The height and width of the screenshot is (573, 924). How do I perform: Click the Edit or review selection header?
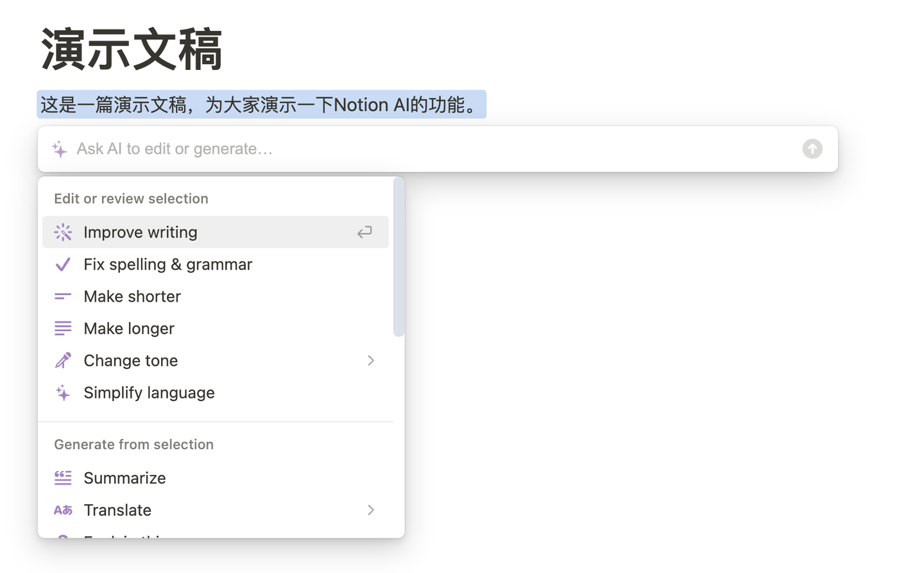[x=131, y=199]
